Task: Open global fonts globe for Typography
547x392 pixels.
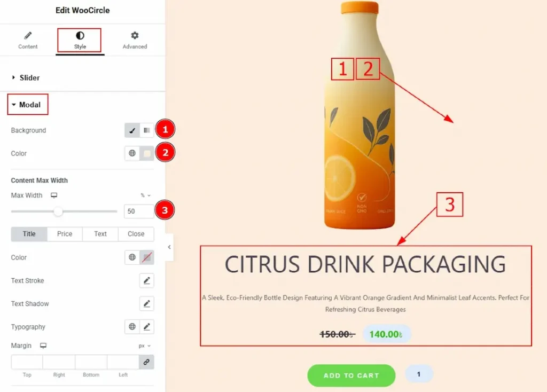Action: [132, 327]
